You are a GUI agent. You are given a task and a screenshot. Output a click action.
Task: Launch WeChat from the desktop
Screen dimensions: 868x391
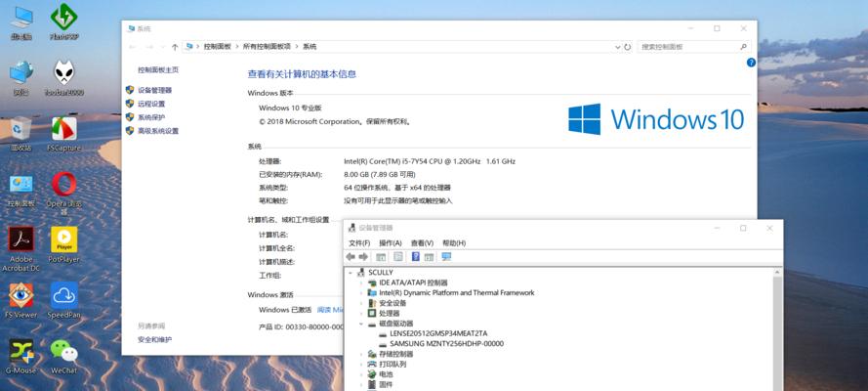(x=63, y=356)
